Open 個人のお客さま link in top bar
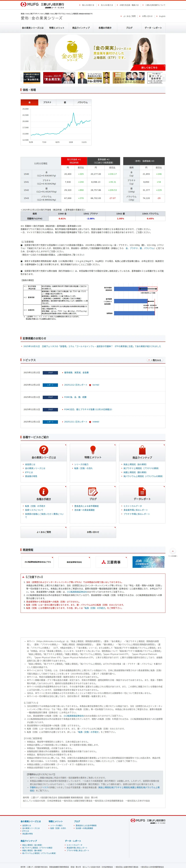Screen dimensions: 186x868 (x=88, y=5)
